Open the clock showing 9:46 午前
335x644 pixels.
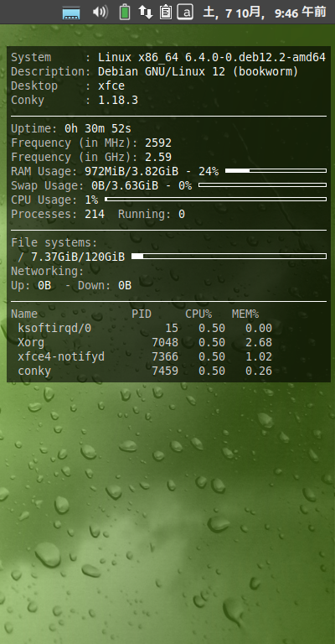coord(265,13)
